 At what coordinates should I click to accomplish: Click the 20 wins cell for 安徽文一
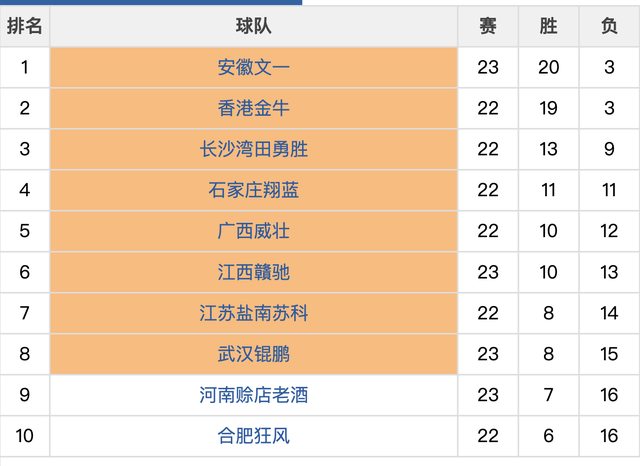548,68
